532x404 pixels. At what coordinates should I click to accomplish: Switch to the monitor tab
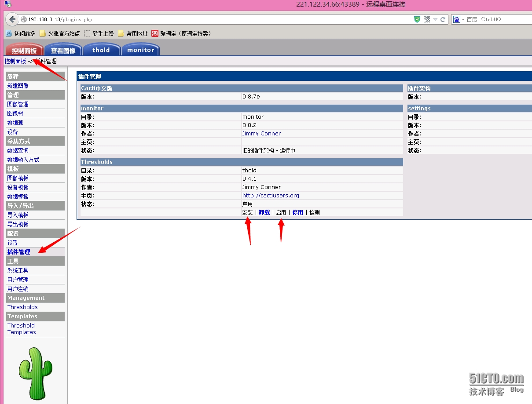pyautogui.click(x=140, y=50)
